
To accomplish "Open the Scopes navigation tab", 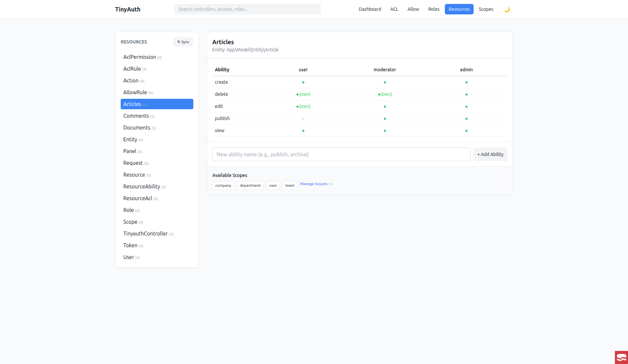I will click(x=486, y=9).
